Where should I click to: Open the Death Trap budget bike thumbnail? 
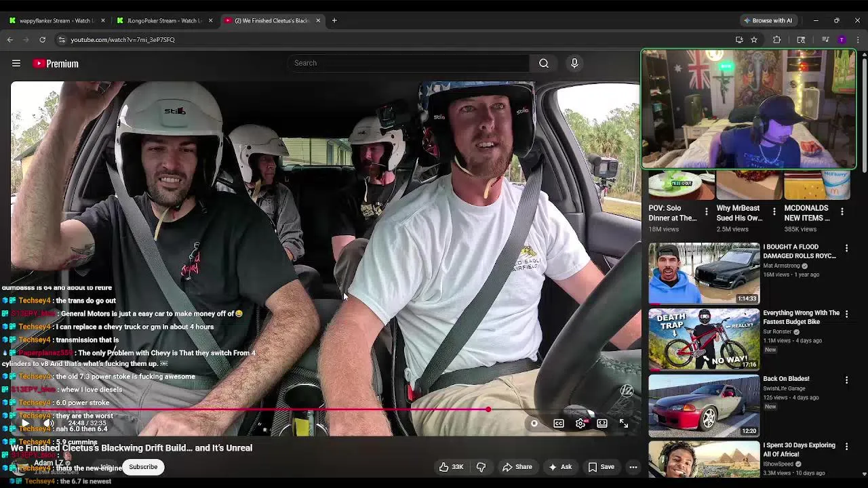point(704,340)
